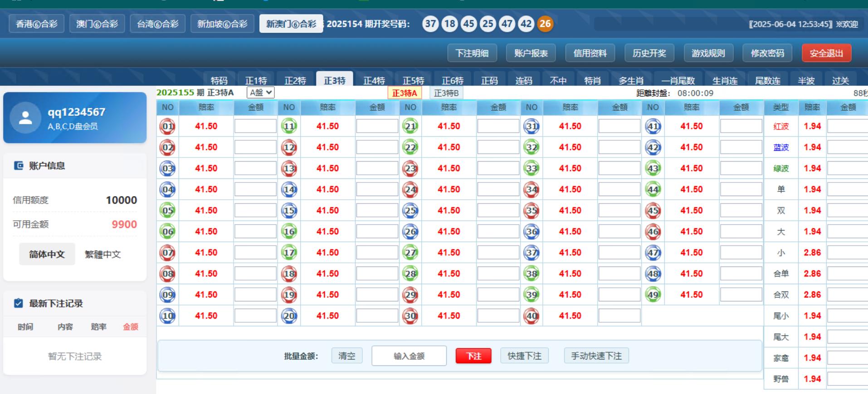Image resolution: width=868 pixels, height=394 pixels.
Task: Click the checkmark icon beside 最新下注记录
Action: click(x=19, y=303)
